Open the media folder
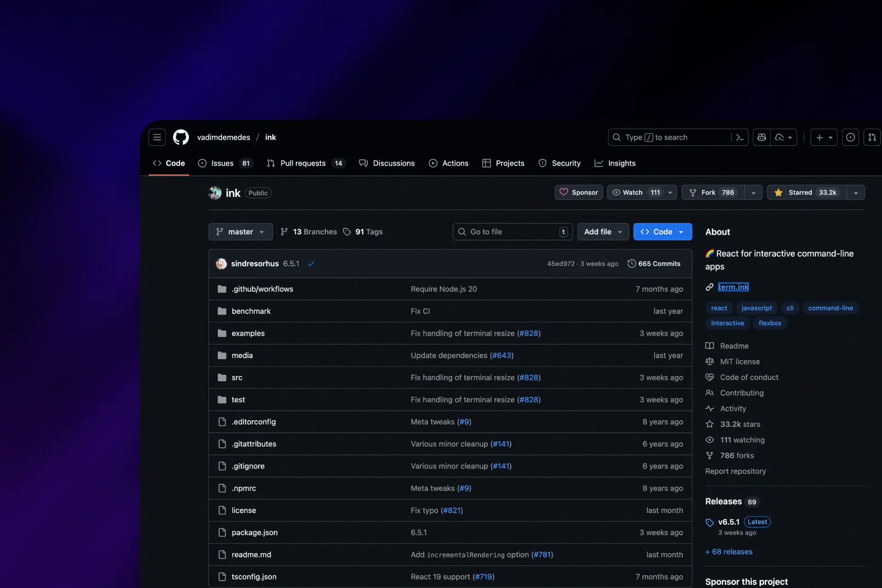The height and width of the screenshot is (588, 882). point(242,355)
